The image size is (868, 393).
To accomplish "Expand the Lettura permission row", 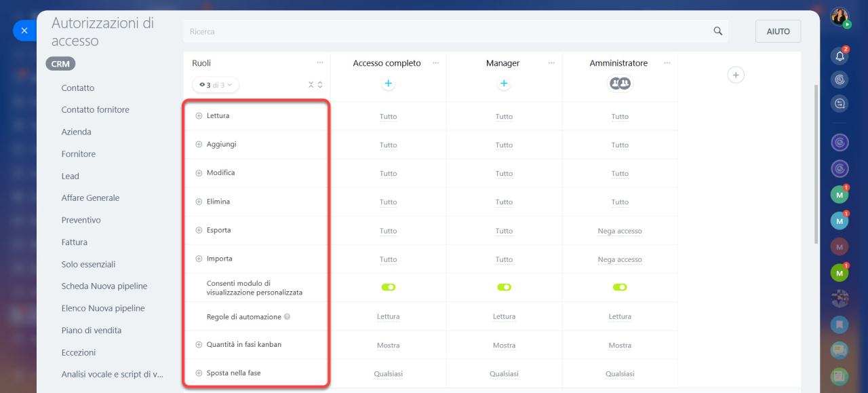I will pos(199,115).
